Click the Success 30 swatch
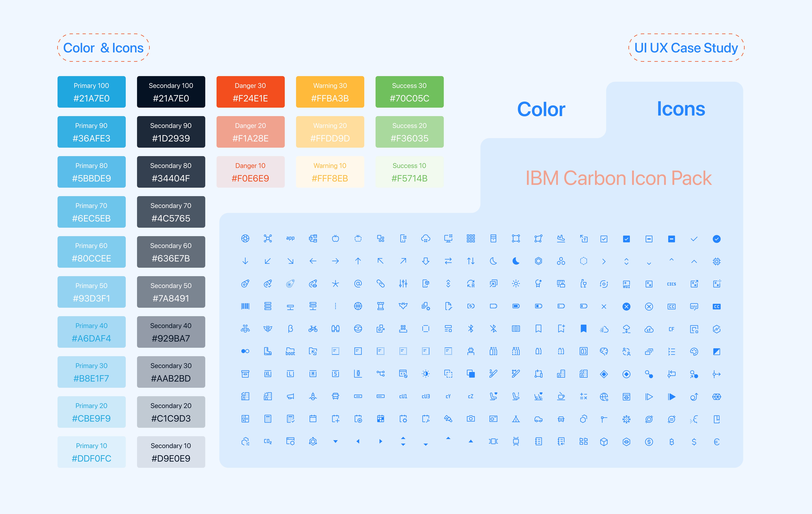 (410, 92)
